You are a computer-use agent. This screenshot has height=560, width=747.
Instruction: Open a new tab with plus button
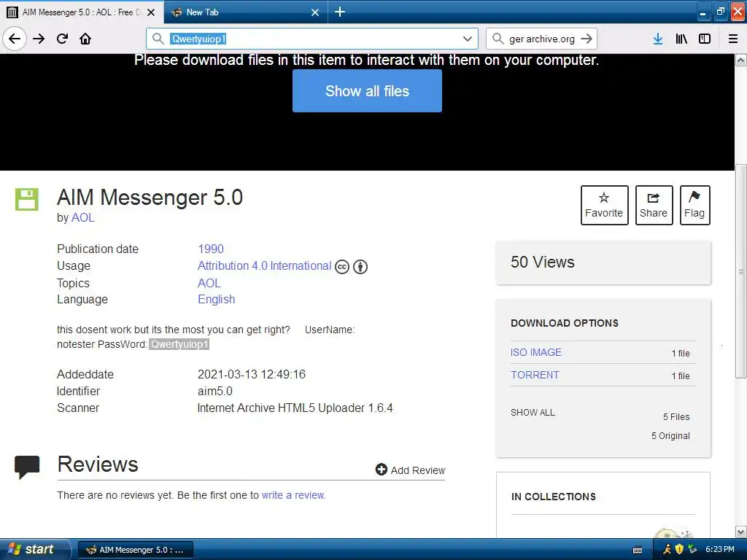pos(340,12)
